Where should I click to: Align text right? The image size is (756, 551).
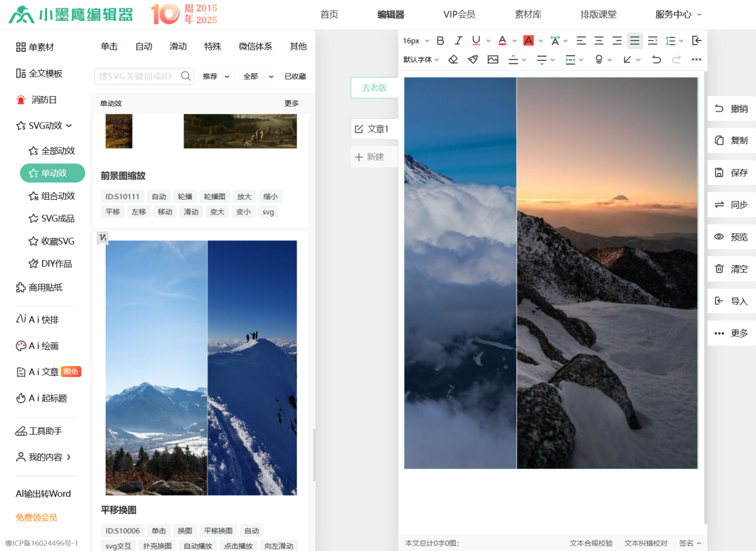617,41
